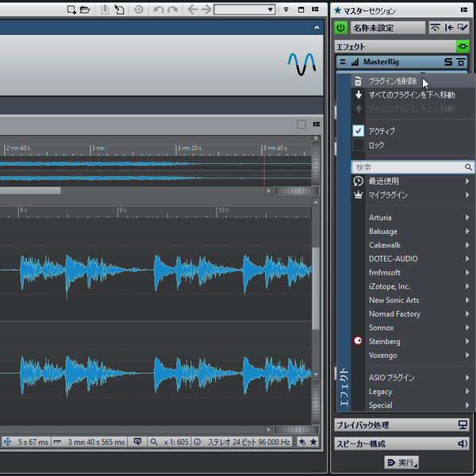
Task: Click the ステレオ 24 ビット 96 000 Hz properties
Action: 248,442
